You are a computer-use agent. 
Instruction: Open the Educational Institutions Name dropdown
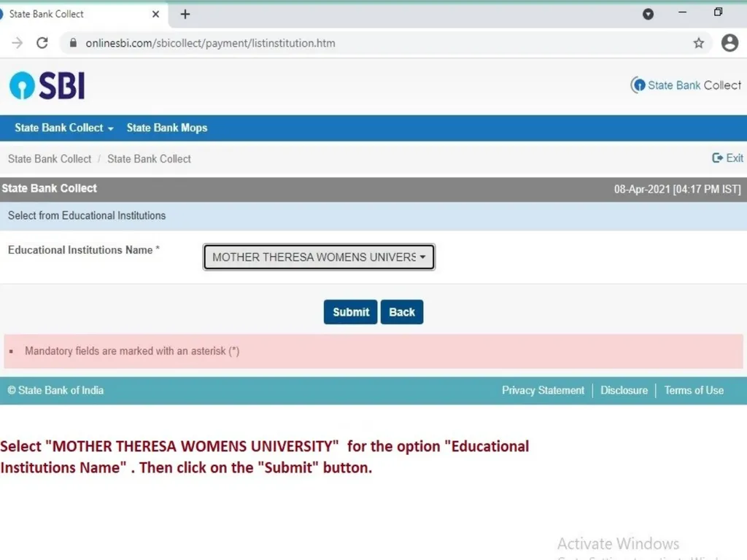tap(319, 257)
